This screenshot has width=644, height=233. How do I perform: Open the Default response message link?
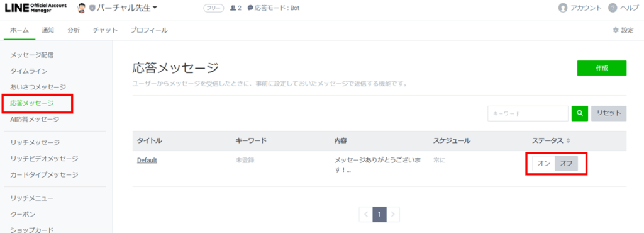[x=147, y=160]
